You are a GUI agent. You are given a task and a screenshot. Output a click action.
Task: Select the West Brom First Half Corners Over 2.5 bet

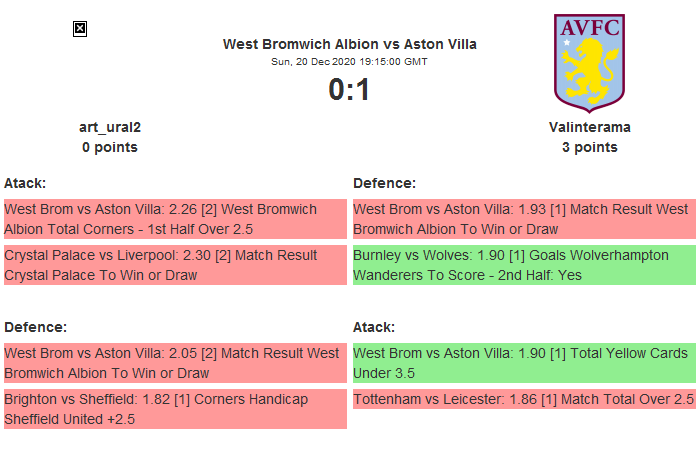point(175,219)
